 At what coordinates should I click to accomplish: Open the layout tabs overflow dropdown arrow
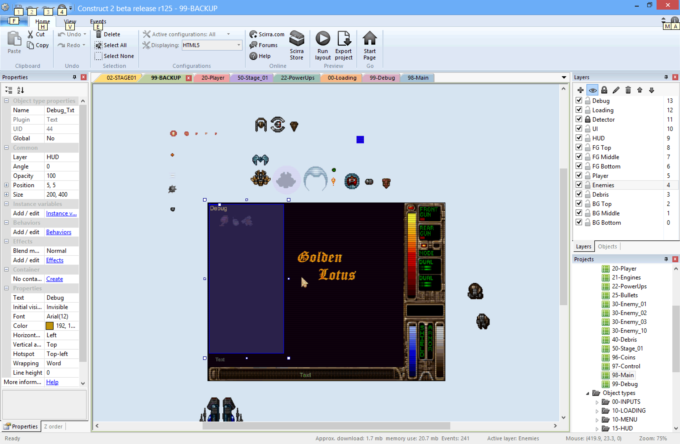click(564, 78)
